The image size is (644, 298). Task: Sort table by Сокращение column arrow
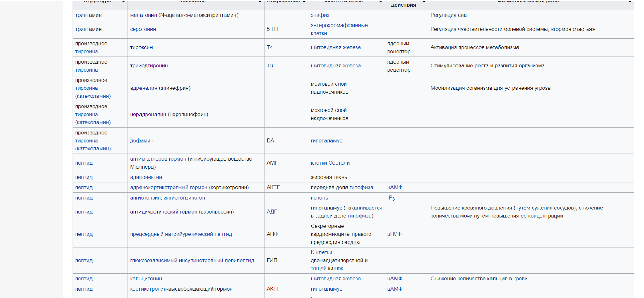(304, 2)
